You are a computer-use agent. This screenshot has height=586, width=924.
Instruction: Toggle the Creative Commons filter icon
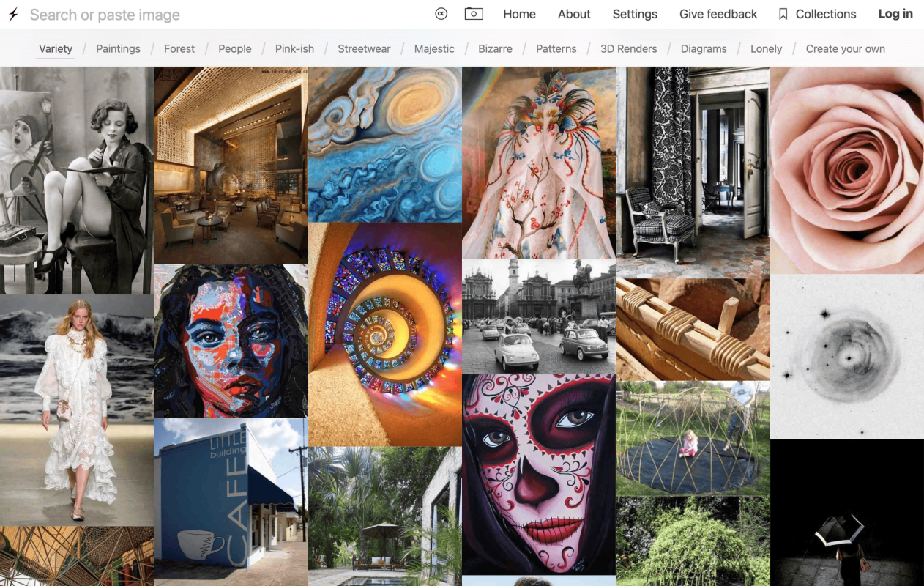[441, 14]
